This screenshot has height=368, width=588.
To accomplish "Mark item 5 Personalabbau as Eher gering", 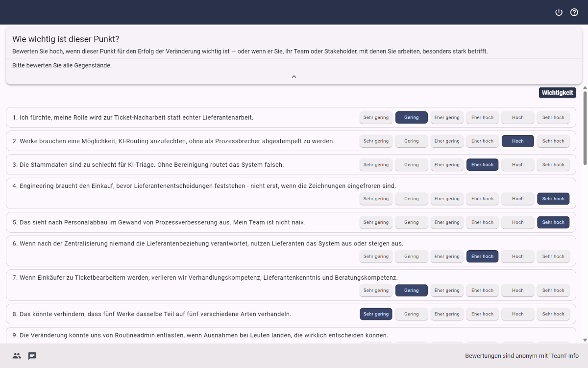I will pos(447,222).
